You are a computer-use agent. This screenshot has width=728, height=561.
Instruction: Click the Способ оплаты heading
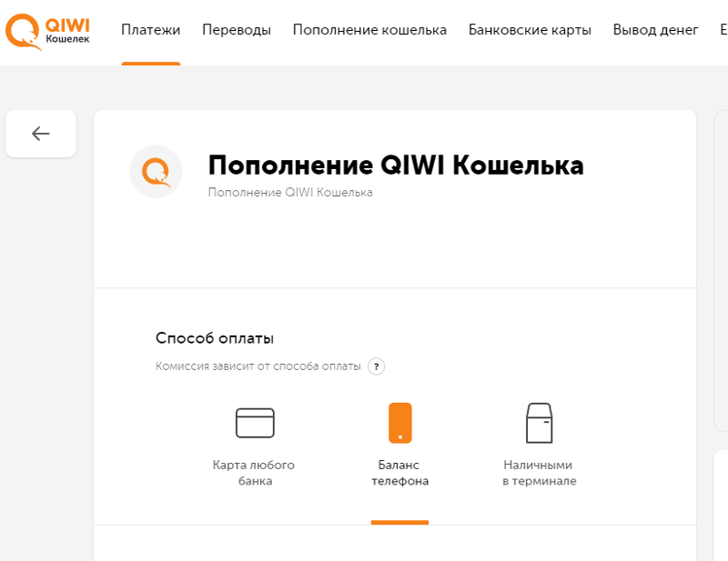pos(215,338)
